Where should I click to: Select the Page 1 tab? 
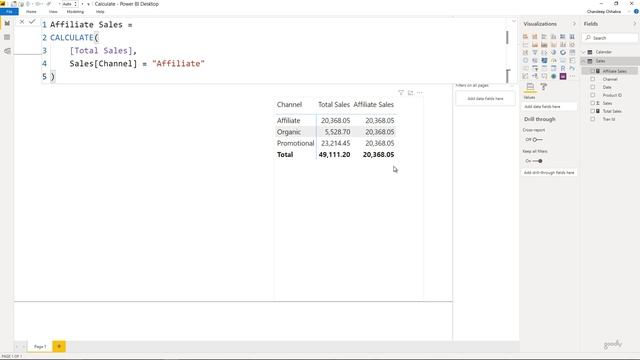(40, 347)
